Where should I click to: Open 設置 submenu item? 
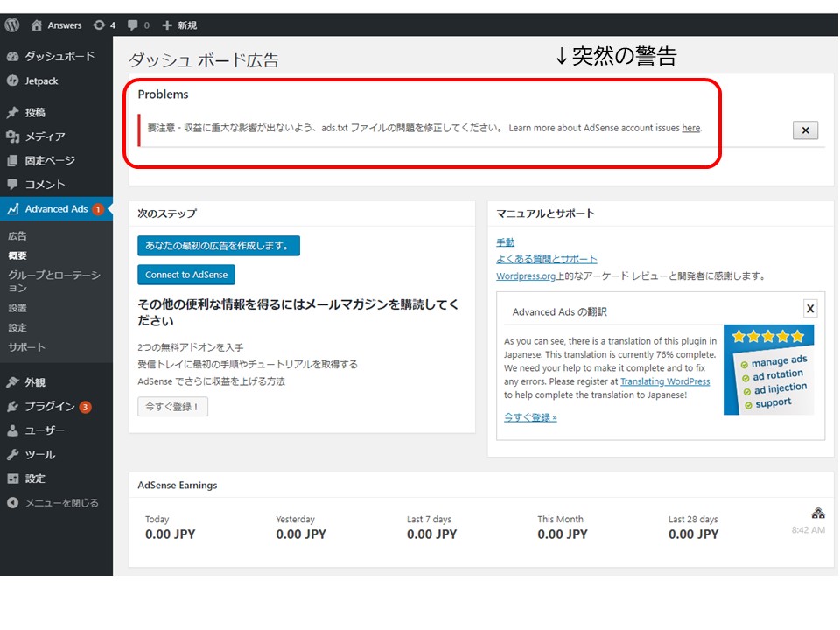17,308
